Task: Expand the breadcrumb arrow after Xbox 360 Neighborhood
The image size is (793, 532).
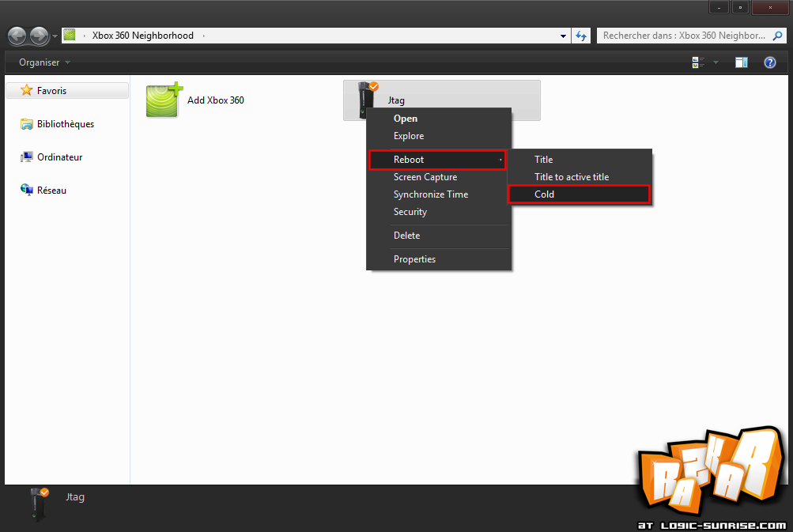Action: (x=204, y=36)
